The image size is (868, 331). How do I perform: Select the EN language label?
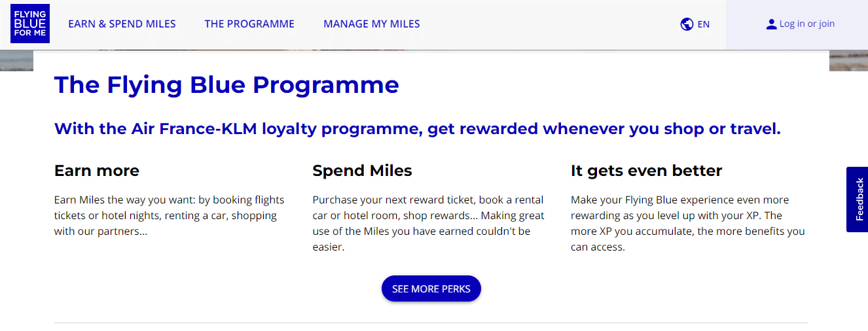(704, 24)
